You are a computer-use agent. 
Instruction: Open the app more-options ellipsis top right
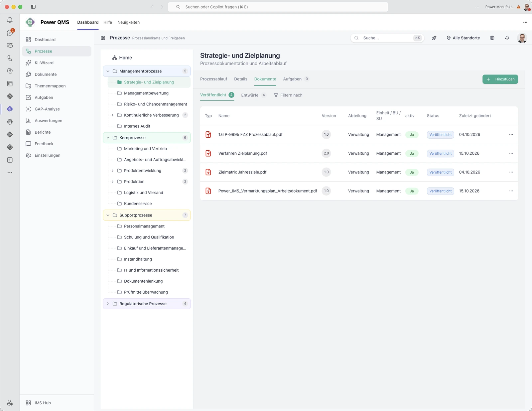(525, 22)
